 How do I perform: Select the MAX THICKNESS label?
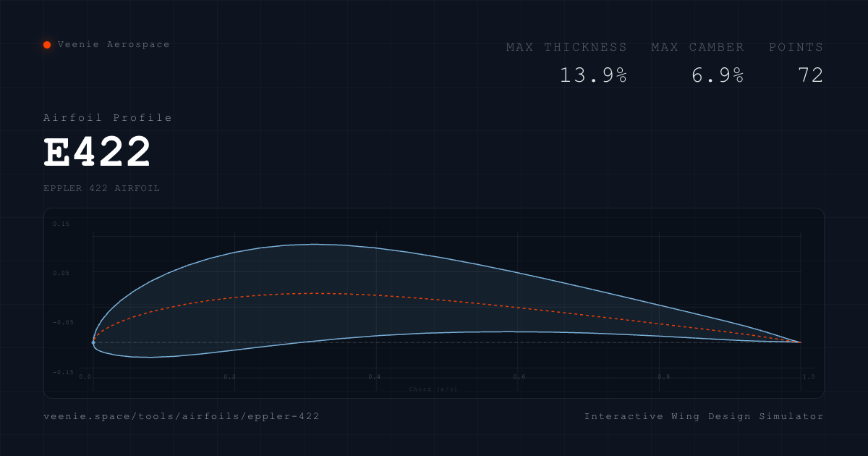tap(566, 47)
